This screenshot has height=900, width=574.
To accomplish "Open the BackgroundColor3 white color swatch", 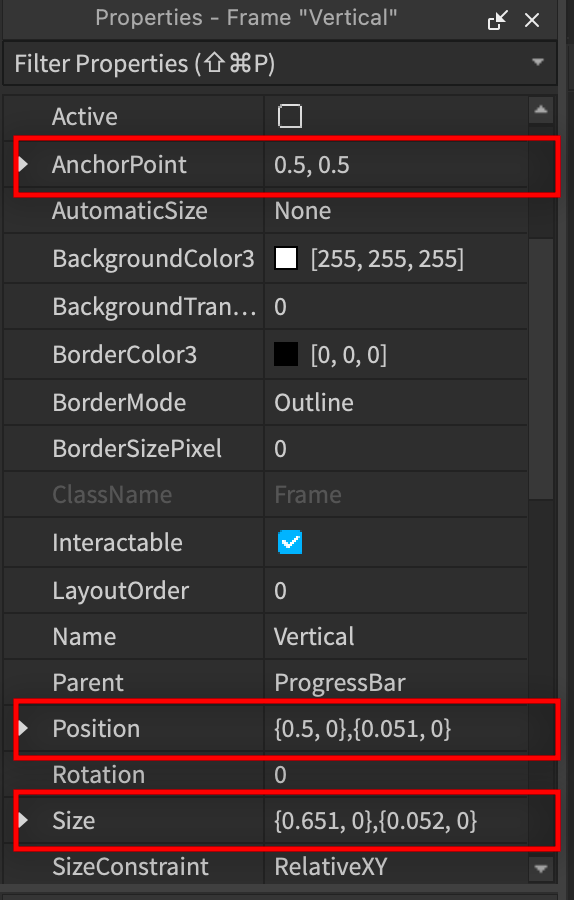I will pos(286,258).
